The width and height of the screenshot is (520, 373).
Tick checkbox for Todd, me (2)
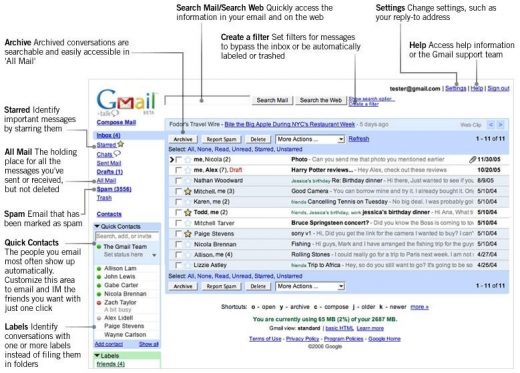(179, 212)
